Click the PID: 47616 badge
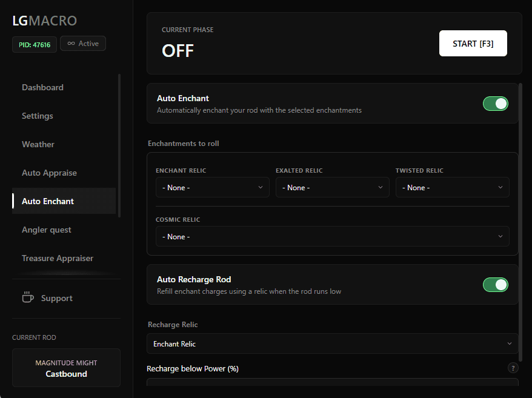Image resolution: width=532 pixels, height=398 pixels. (35, 44)
